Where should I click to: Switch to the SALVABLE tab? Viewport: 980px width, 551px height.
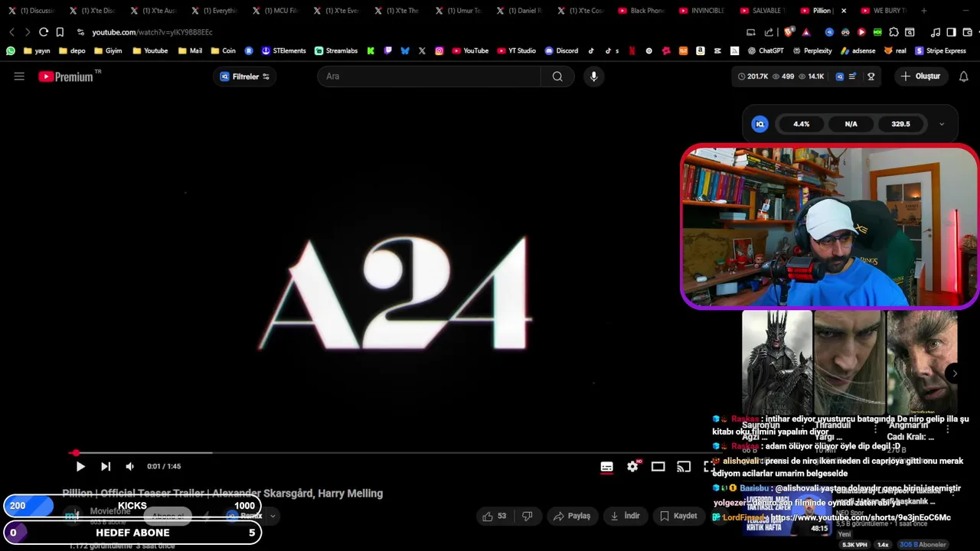pos(763,11)
